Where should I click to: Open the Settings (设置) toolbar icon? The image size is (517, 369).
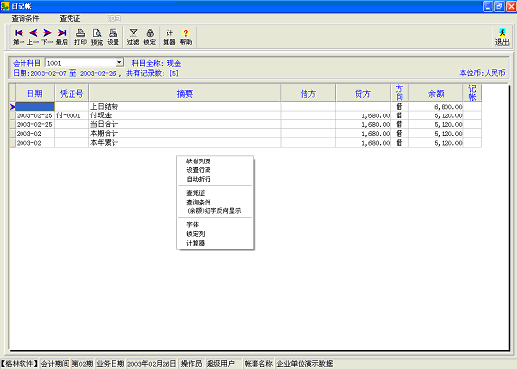113,37
